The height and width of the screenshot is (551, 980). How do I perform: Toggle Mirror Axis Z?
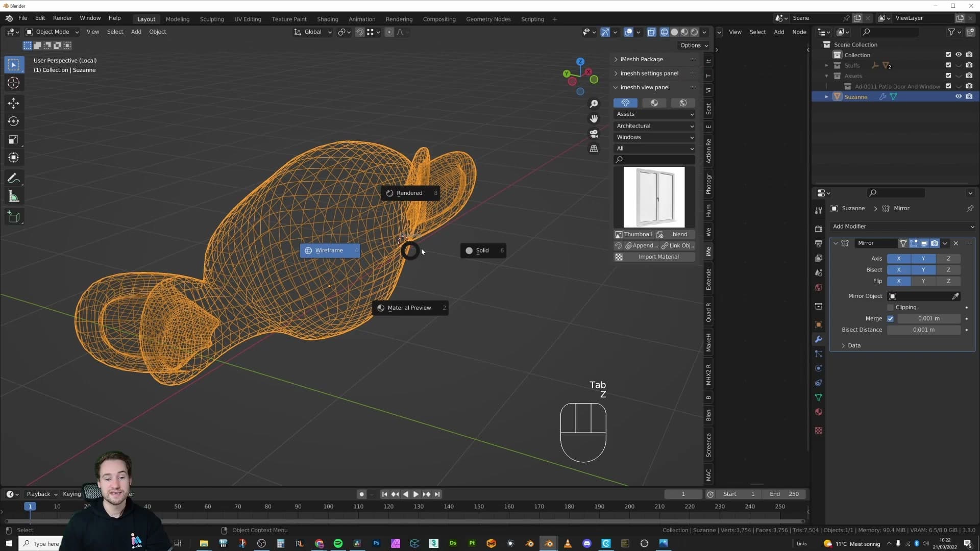click(948, 259)
